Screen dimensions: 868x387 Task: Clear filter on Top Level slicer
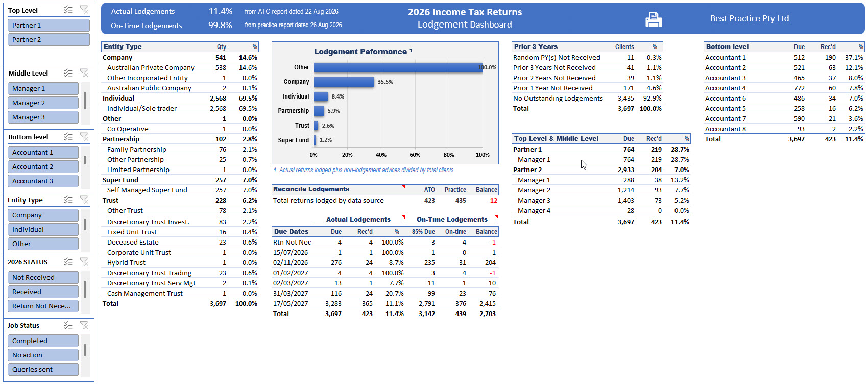pyautogui.click(x=84, y=10)
